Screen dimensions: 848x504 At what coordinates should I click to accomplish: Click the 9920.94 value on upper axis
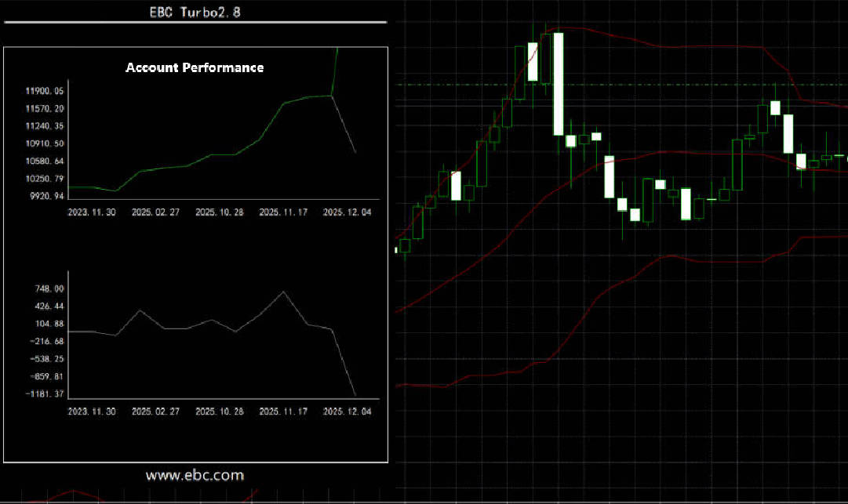(x=43, y=197)
